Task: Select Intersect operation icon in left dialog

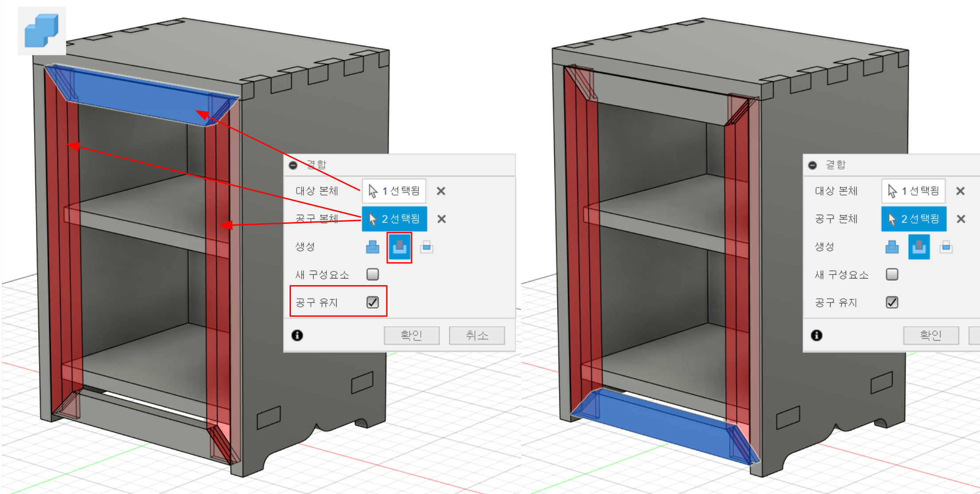Action: tap(427, 247)
